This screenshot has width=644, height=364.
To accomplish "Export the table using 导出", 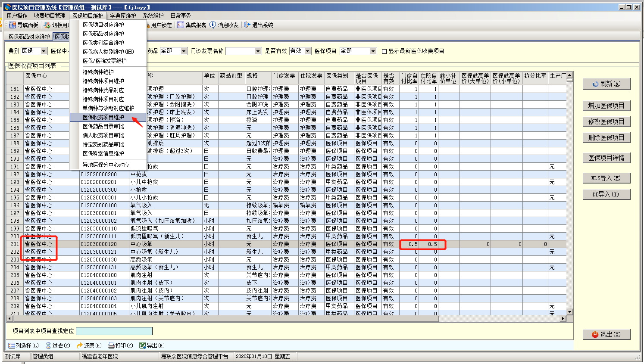I will (152, 345).
